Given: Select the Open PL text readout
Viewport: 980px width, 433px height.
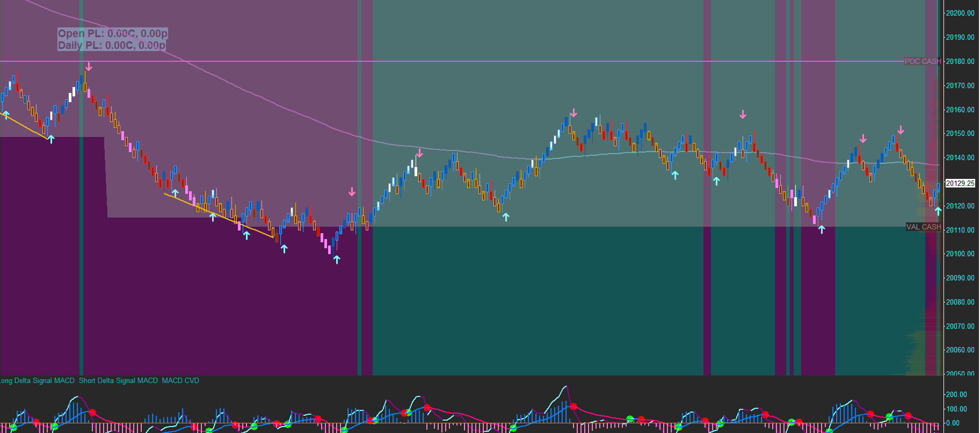Looking at the screenshot, I should (113, 33).
